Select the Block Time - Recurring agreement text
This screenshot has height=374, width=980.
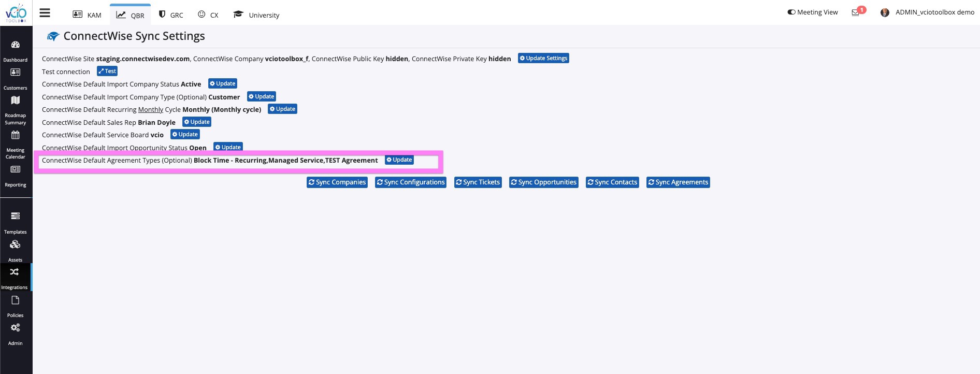(230, 161)
